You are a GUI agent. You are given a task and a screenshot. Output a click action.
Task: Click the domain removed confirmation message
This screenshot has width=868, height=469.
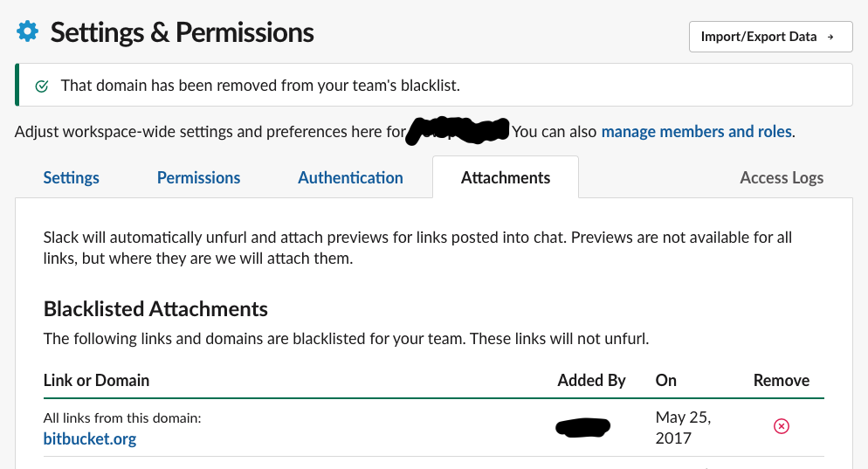[x=260, y=86]
